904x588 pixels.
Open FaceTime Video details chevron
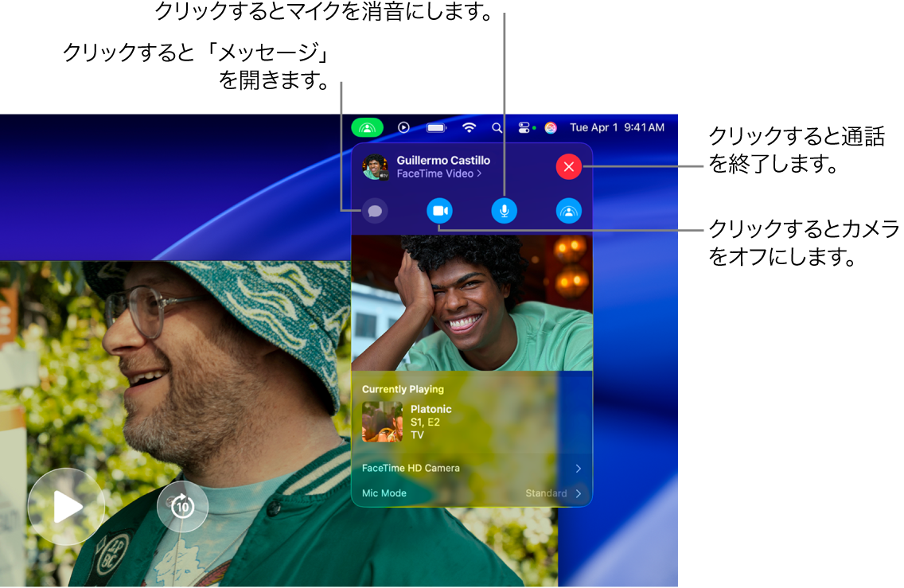coord(479,173)
